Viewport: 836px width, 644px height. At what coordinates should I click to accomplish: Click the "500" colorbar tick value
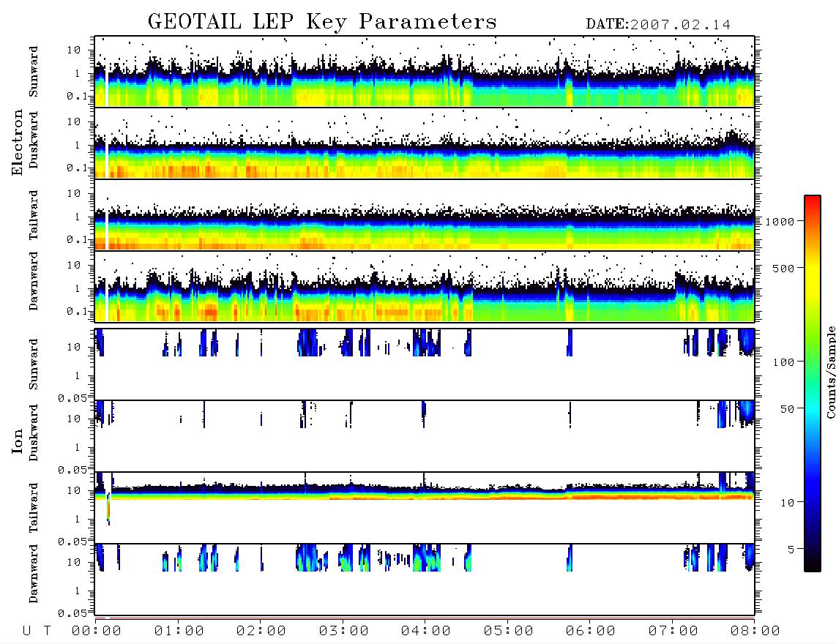point(784,268)
